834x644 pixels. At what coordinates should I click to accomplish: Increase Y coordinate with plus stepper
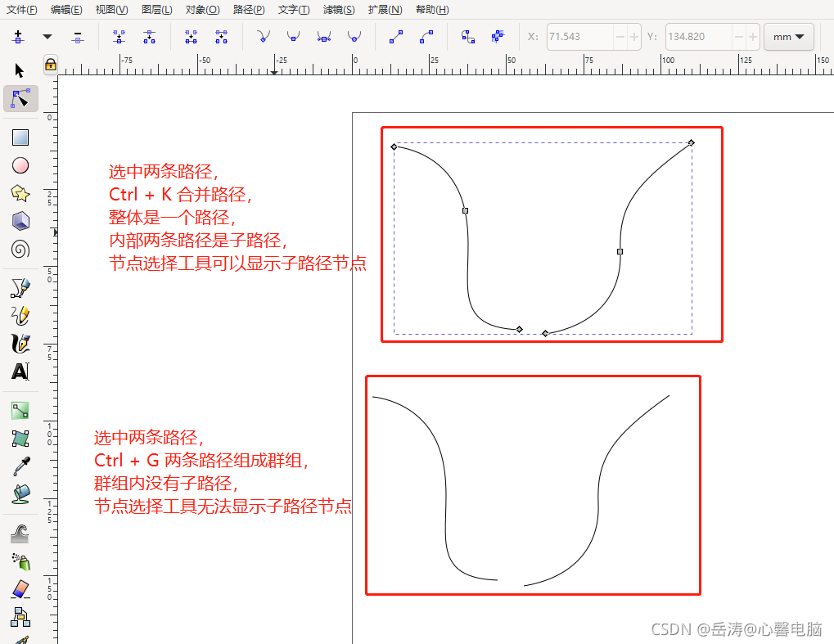(x=753, y=37)
